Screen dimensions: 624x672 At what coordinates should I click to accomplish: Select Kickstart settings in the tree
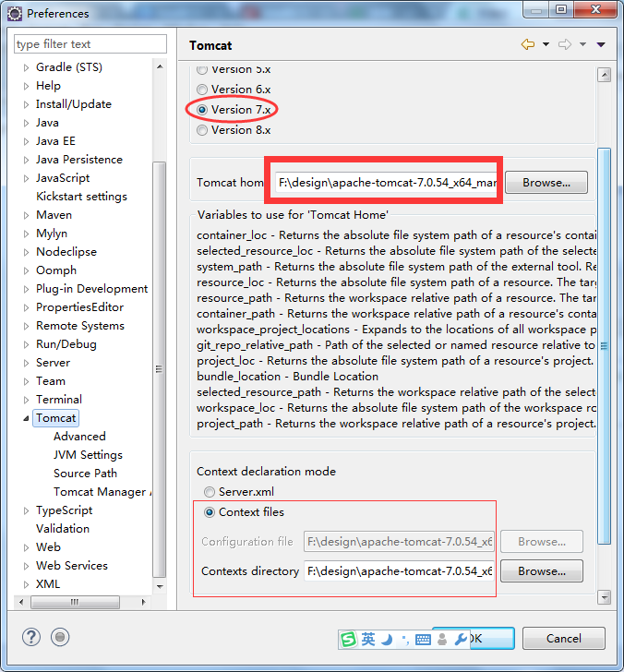point(81,197)
